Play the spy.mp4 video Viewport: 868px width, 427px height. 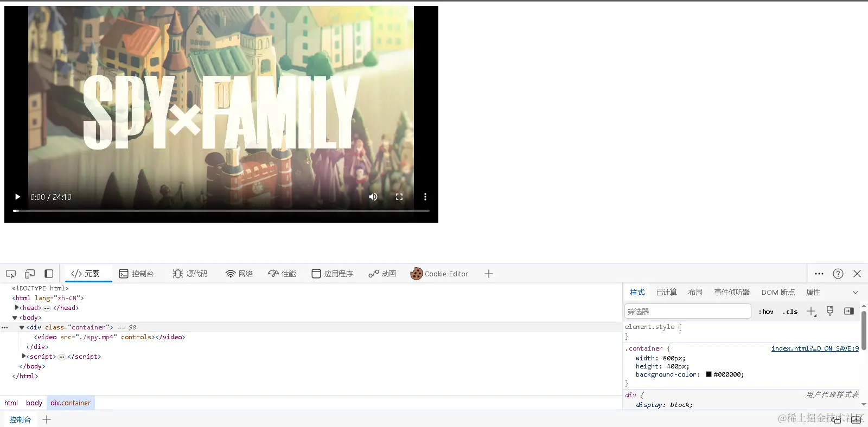pyautogui.click(x=17, y=197)
